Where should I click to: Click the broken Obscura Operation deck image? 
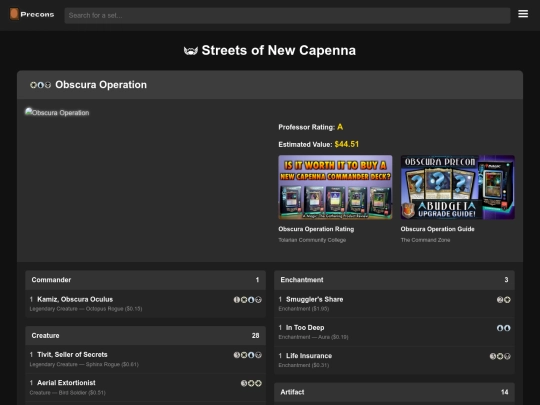(57, 112)
